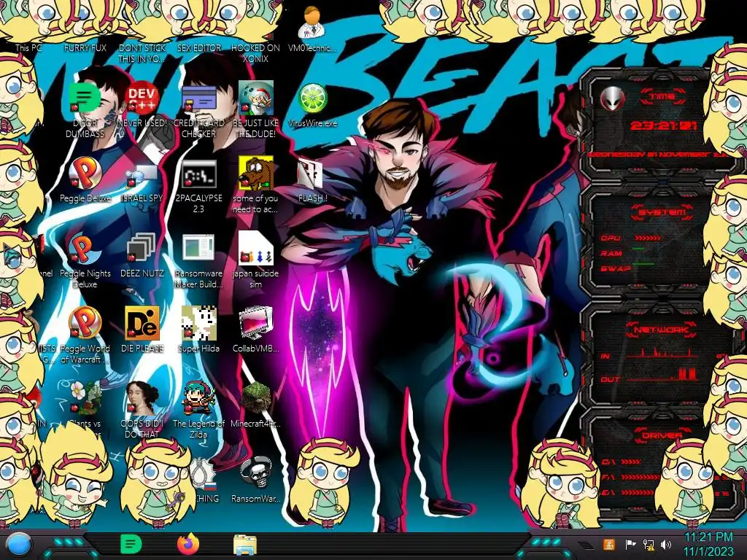Click the This PC desktop label
Image resolution: width=747 pixels, height=560 pixels.
coord(28,48)
